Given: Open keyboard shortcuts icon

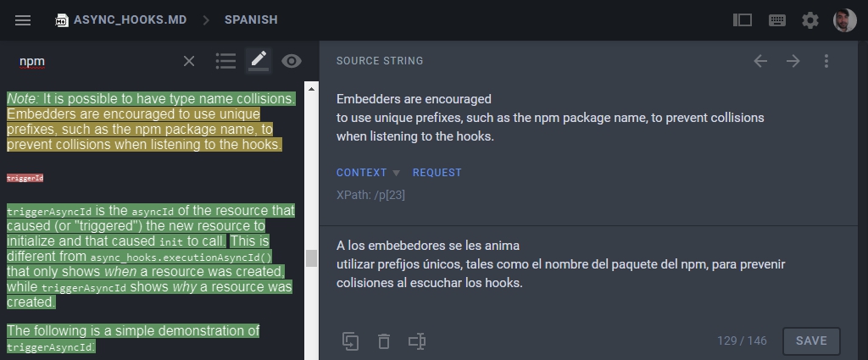Looking at the screenshot, I should pyautogui.click(x=776, y=19).
